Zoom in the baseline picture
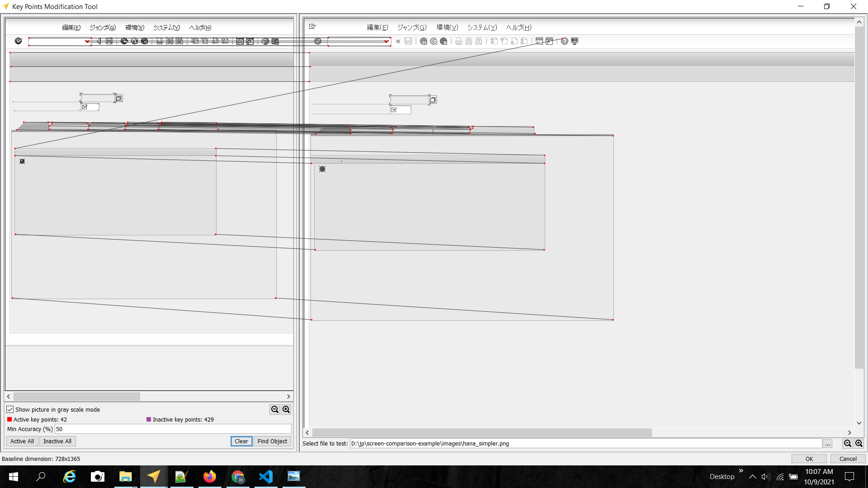The height and width of the screenshot is (488, 868). [286, 409]
